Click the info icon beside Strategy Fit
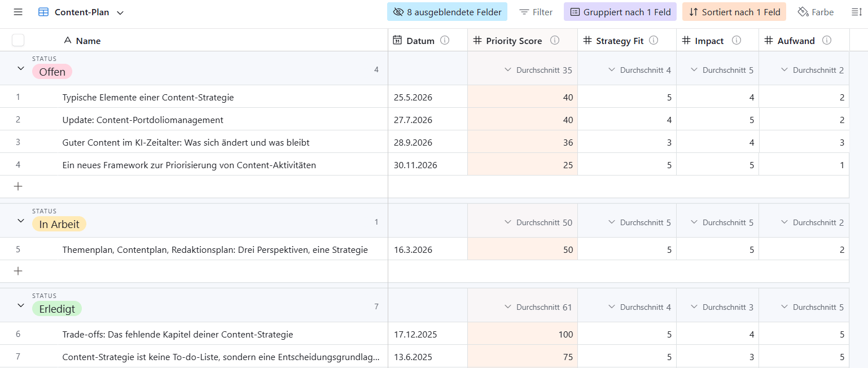The height and width of the screenshot is (368, 868). point(654,40)
